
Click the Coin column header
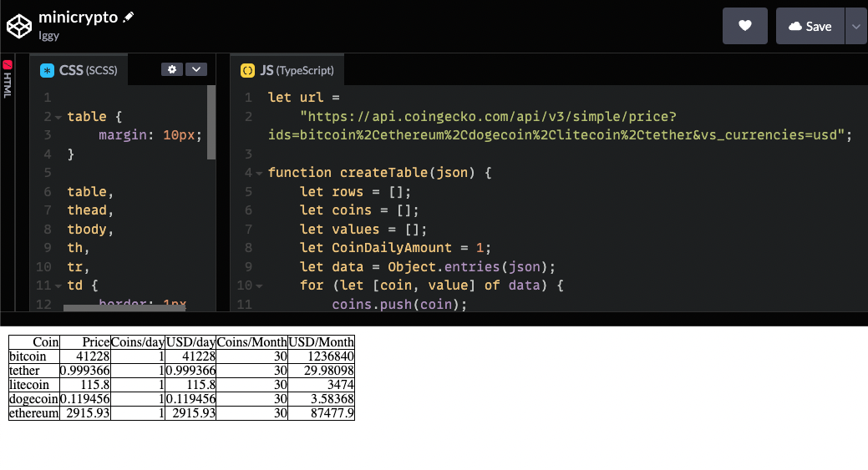pyautogui.click(x=34, y=342)
